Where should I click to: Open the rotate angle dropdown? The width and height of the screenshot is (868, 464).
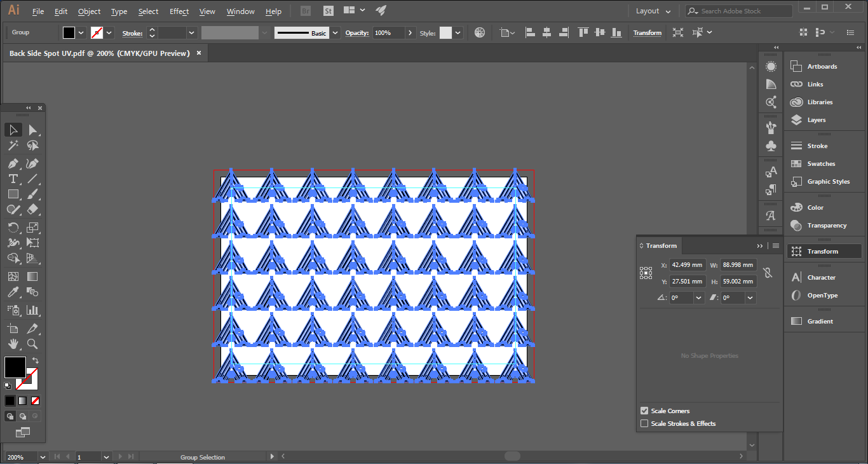[x=699, y=297]
